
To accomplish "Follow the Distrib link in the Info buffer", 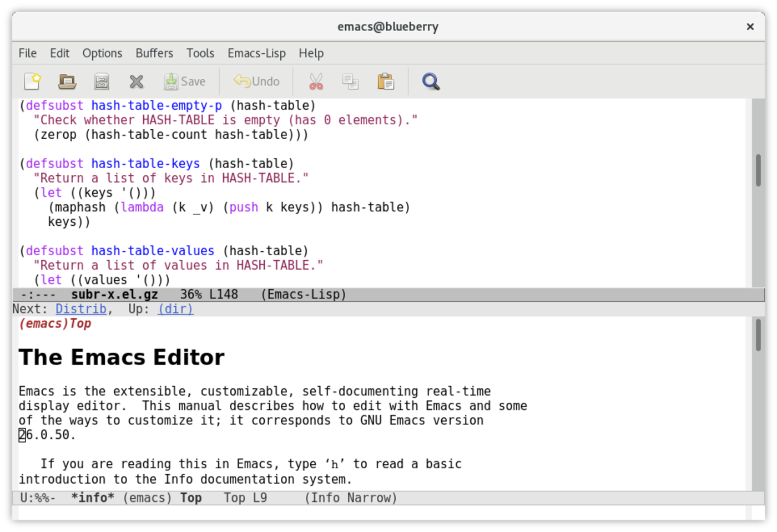I will pyautogui.click(x=81, y=308).
